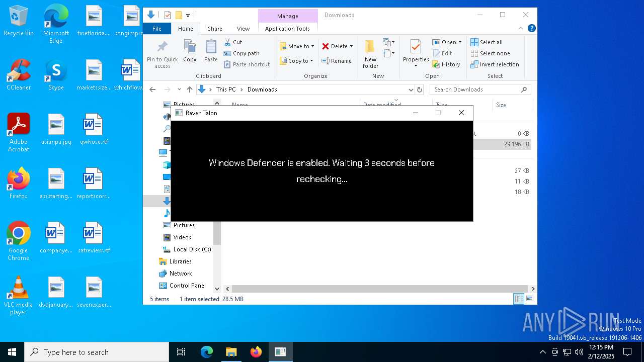Open the notification center icon

(627, 352)
